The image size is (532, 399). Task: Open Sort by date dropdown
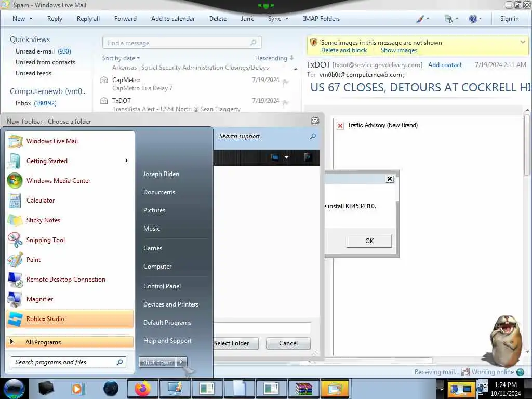click(121, 58)
